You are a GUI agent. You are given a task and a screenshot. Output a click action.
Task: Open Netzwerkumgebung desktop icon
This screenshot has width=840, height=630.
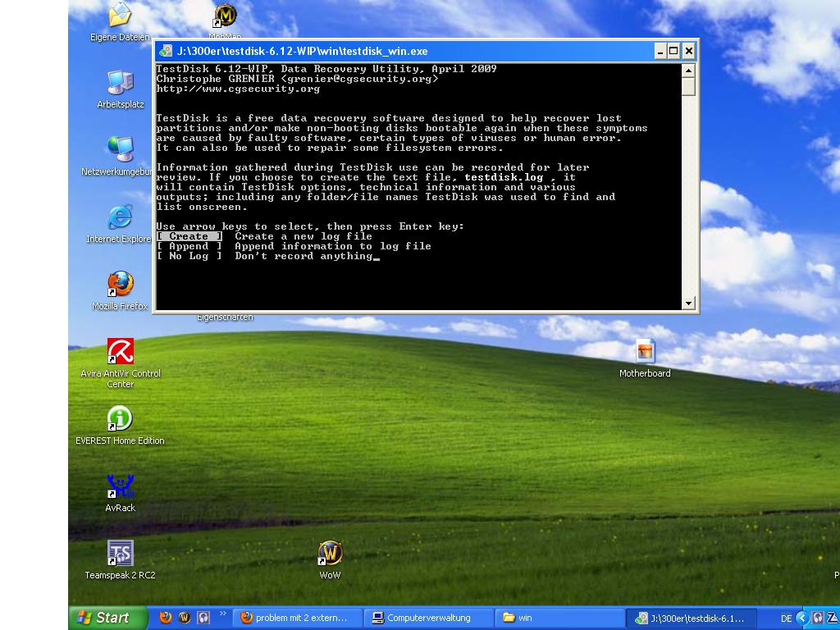tap(120, 156)
